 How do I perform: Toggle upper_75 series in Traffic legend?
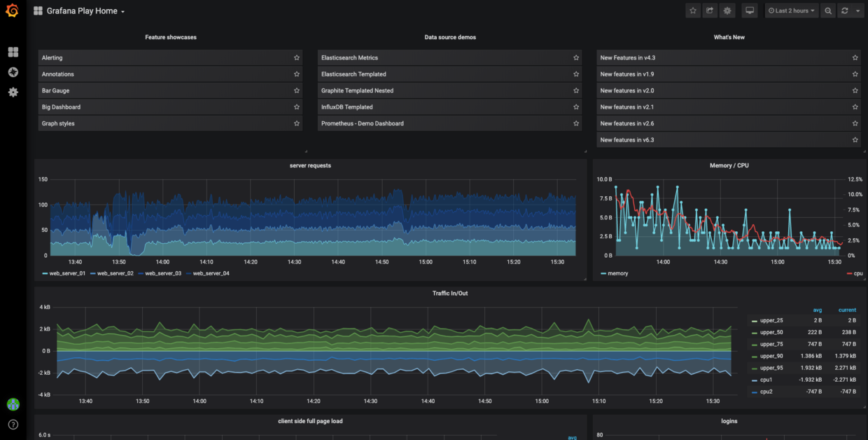pyautogui.click(x=771, y=345)
